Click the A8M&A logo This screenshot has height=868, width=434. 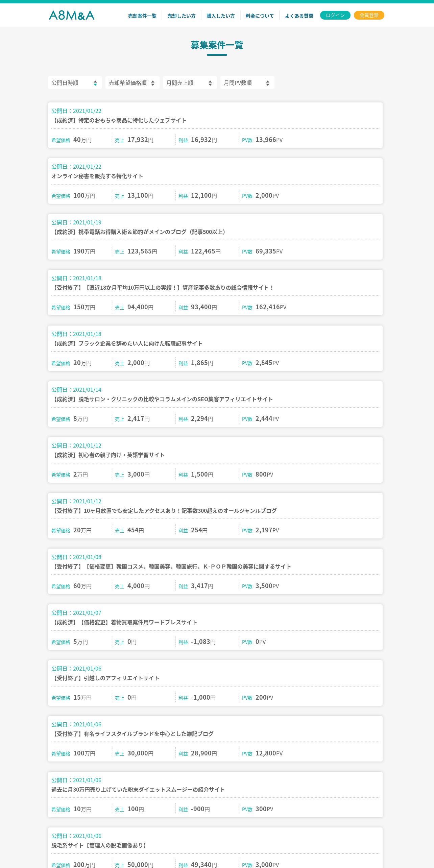coord(72,15)
